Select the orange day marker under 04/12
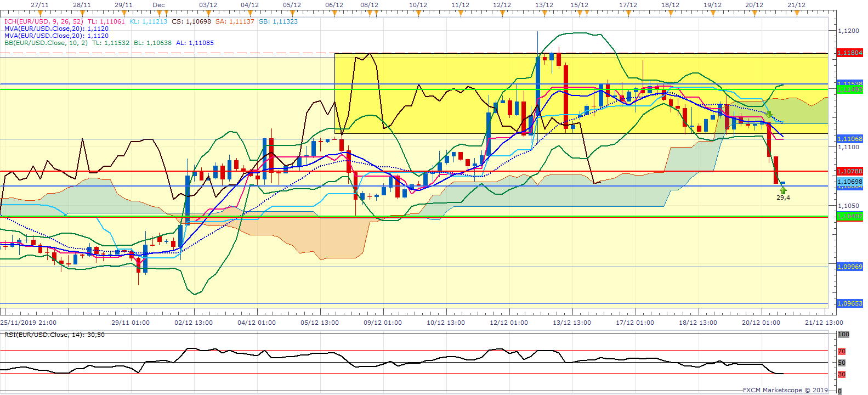The width and height of the screenshot is (868, 395). 250,12
